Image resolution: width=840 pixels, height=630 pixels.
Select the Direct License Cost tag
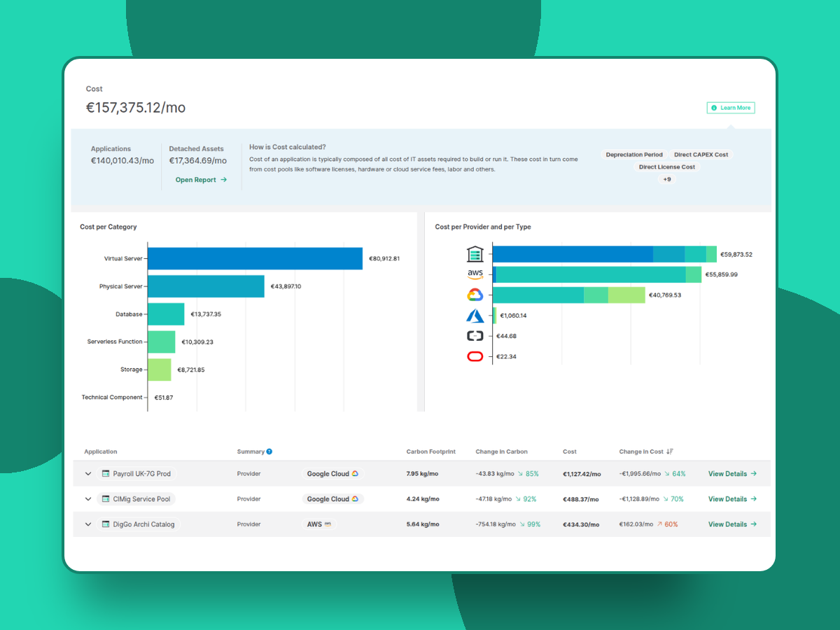pos(667,167)
